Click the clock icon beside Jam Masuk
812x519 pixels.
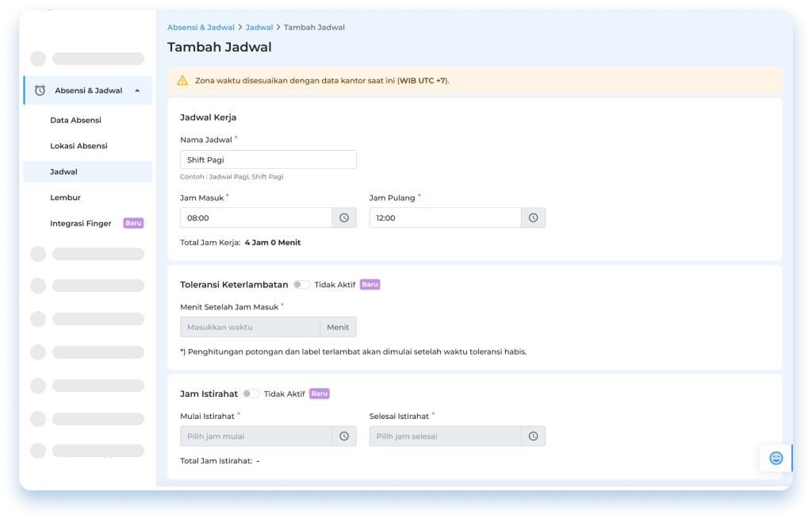click(344, 217)
